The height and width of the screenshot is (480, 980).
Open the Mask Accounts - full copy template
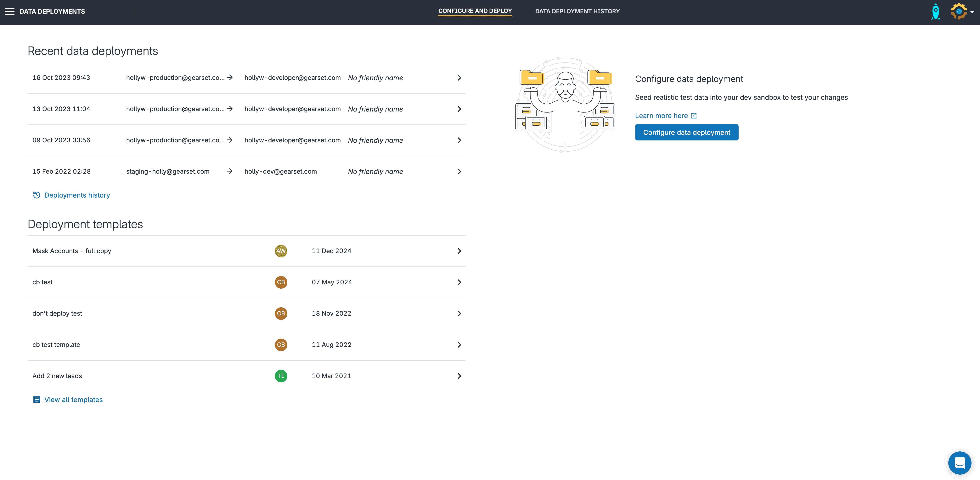pyautogui.click(x=72, y=251)
